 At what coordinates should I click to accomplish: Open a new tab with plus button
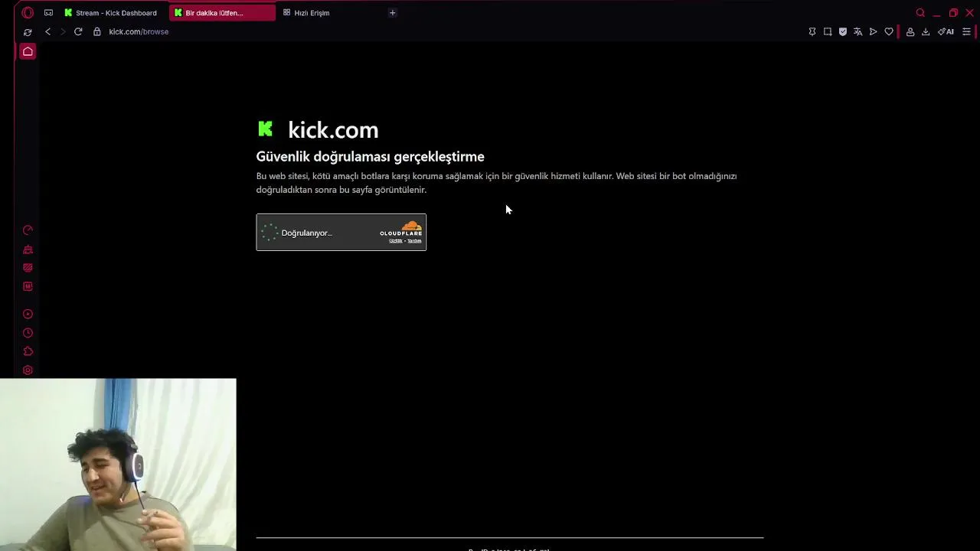click(392, 12)
